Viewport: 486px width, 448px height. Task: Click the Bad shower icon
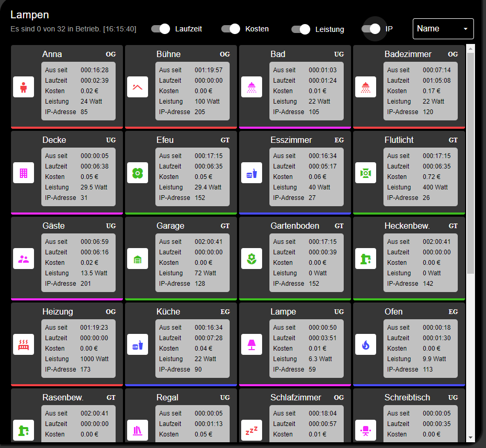coord(252,87)
